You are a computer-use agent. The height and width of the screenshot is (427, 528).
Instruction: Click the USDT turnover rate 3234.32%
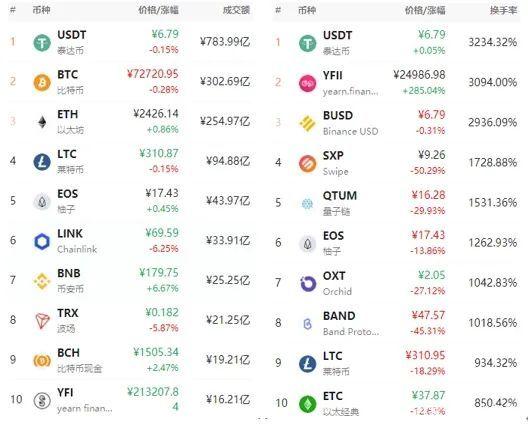493,42
